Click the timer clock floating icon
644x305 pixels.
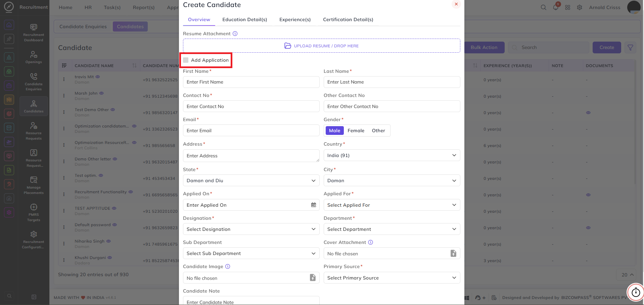tap(636, 292)
